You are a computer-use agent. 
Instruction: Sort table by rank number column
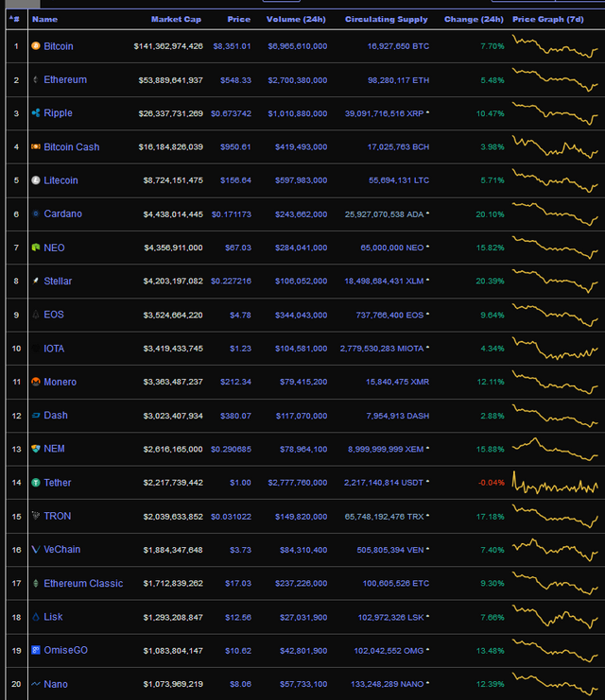[14, 19]
